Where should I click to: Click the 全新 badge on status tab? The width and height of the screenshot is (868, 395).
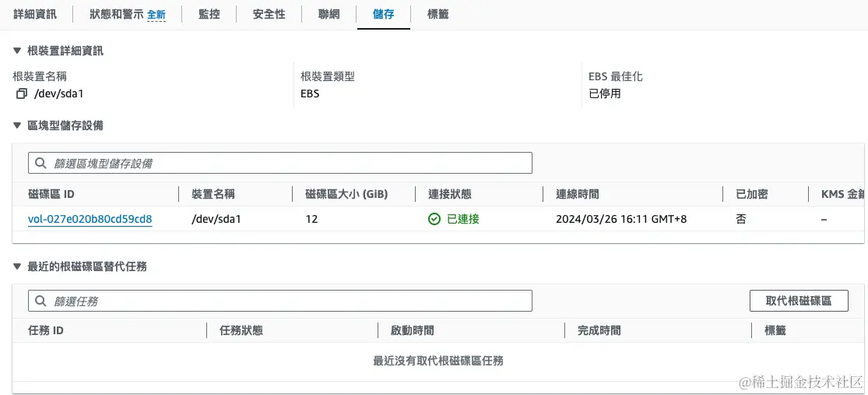point(156,15)
